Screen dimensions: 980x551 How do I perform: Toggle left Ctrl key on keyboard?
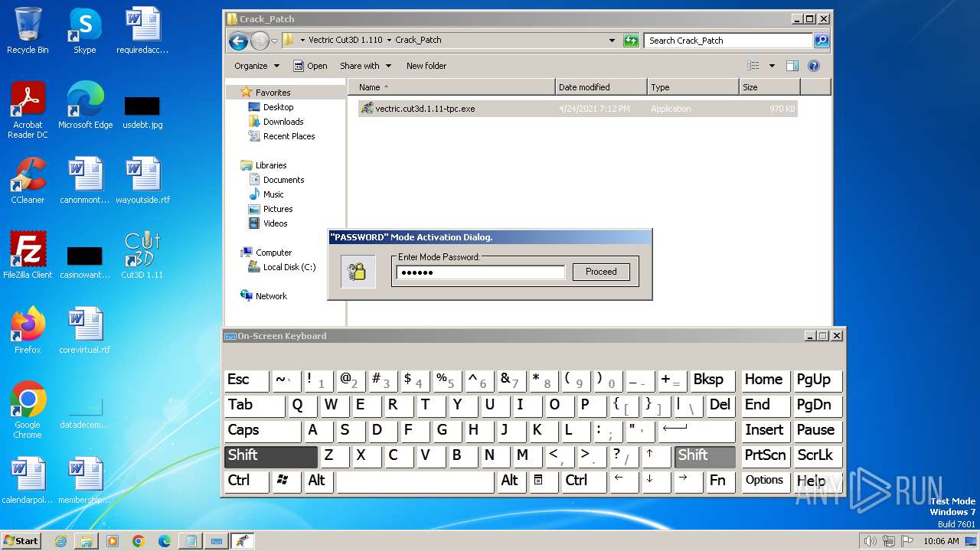click(x=247, y=481)
